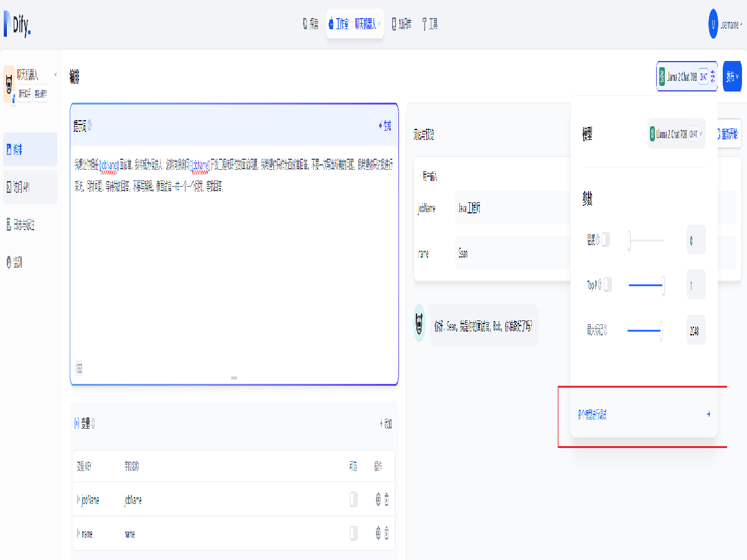
Task: Open the 访问 API sidebar item
Action: (30, 187)
